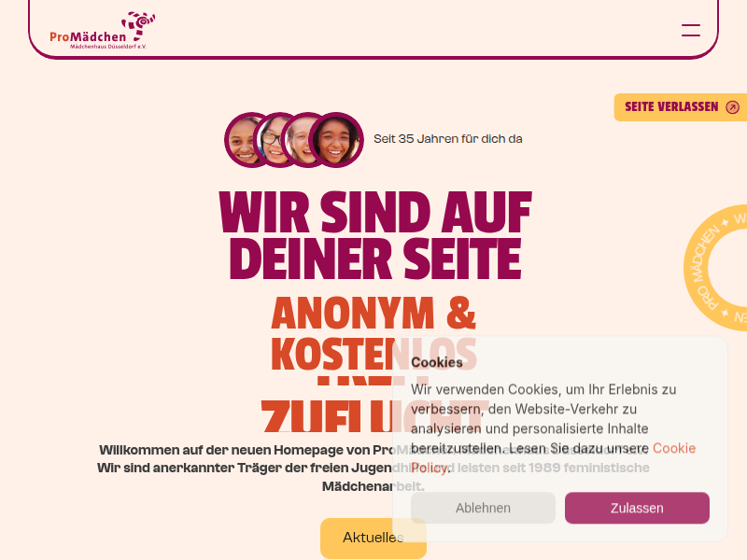Viewport: 747px width, 560px height.
Task: Click the Seite Verlassen button
Action: tap(681, 107)
